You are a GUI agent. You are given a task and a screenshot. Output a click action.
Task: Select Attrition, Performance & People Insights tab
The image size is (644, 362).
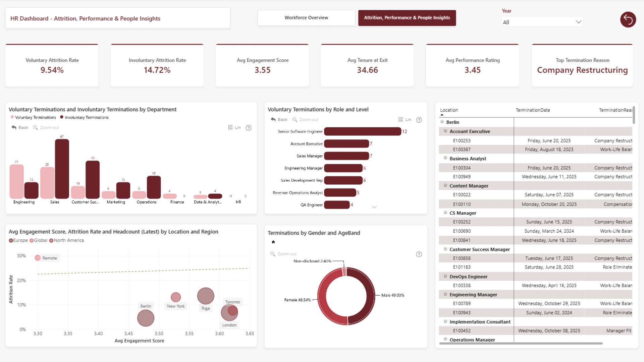click(407, 18)
